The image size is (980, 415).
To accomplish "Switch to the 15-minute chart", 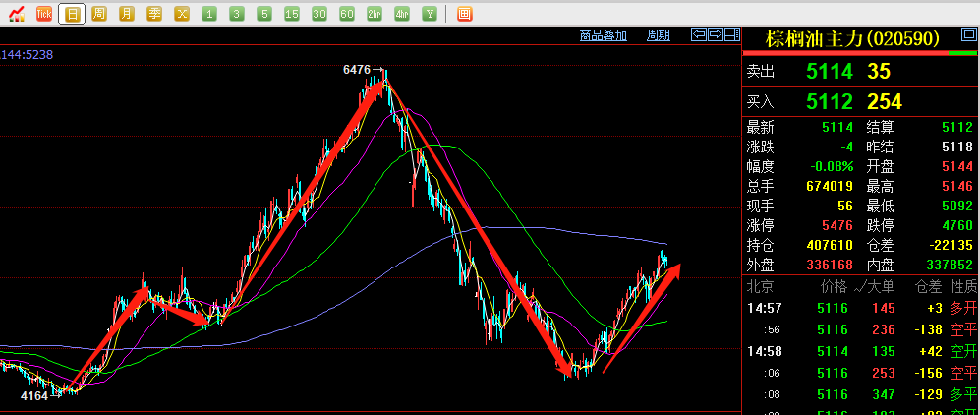I will tap(292, 13).
